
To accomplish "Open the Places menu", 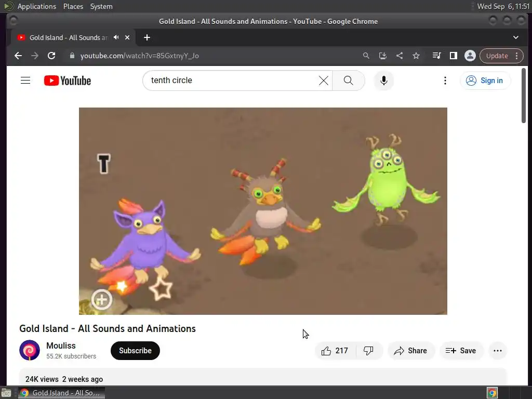I will [x=73, y=6].
